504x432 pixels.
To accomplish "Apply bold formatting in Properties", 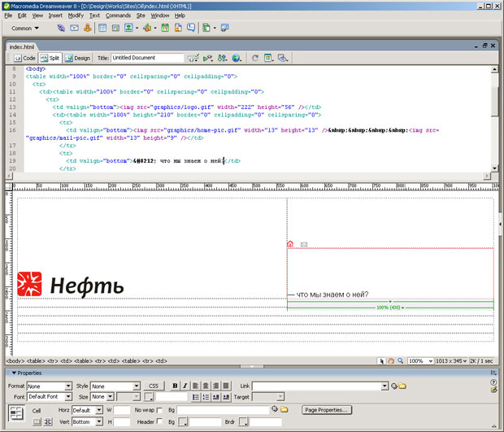I will click(175, 386).
